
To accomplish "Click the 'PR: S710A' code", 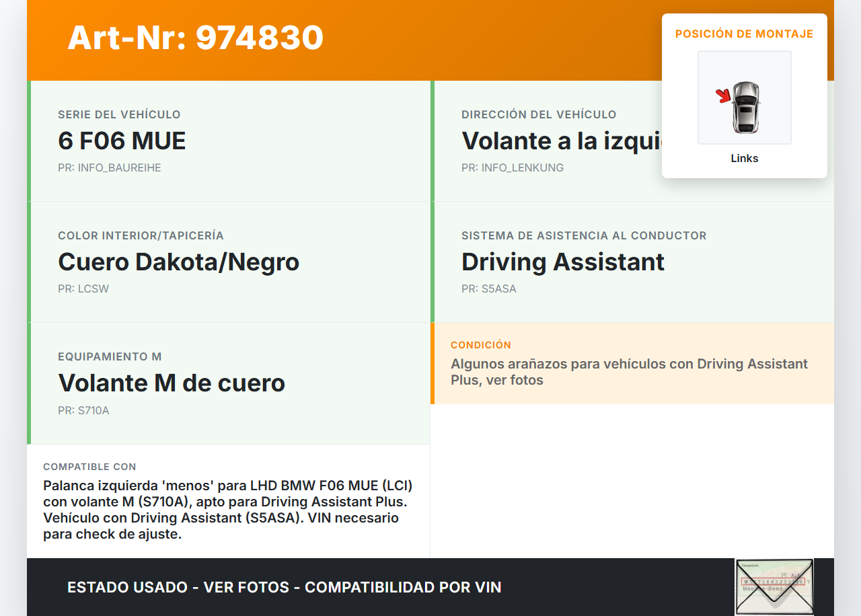I will [83, 410].
